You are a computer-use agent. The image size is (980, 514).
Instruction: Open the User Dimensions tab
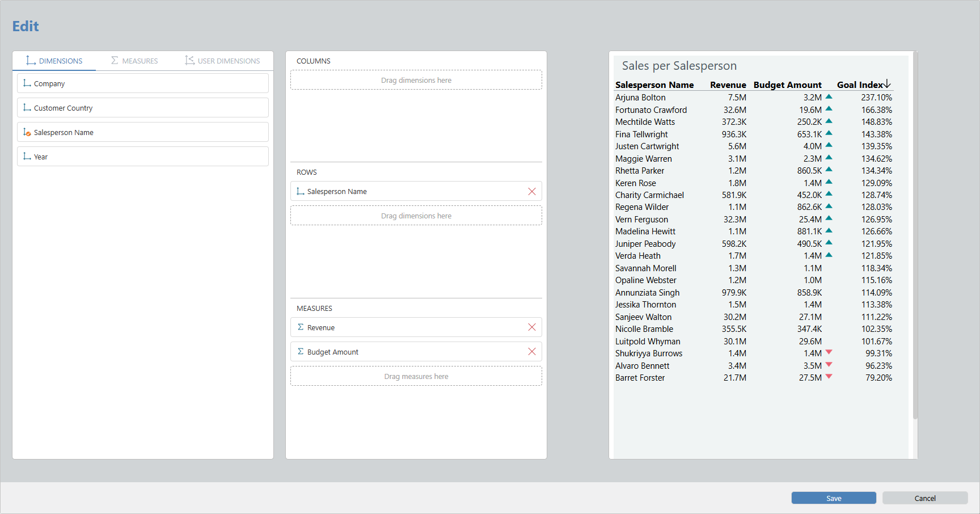pos(222,61)
